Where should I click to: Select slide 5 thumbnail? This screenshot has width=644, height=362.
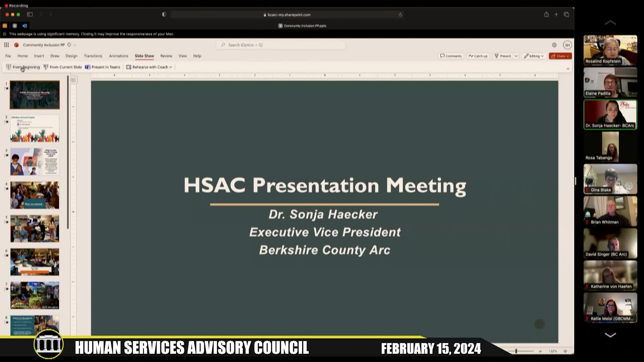point(35,229)
